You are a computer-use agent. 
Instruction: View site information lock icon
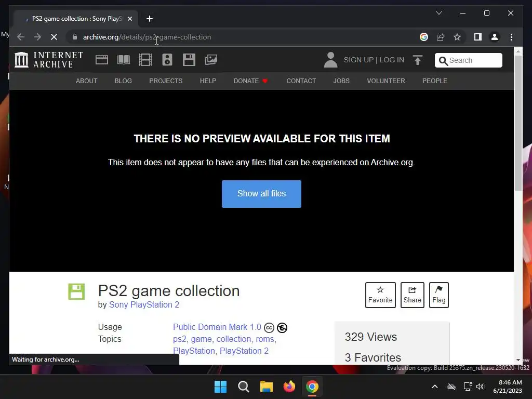75,37
